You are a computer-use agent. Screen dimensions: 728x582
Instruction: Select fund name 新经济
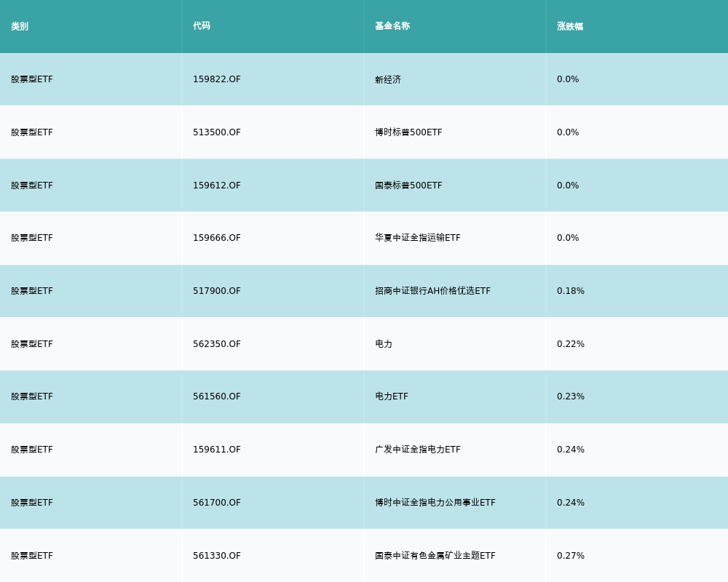coord(388,79)
